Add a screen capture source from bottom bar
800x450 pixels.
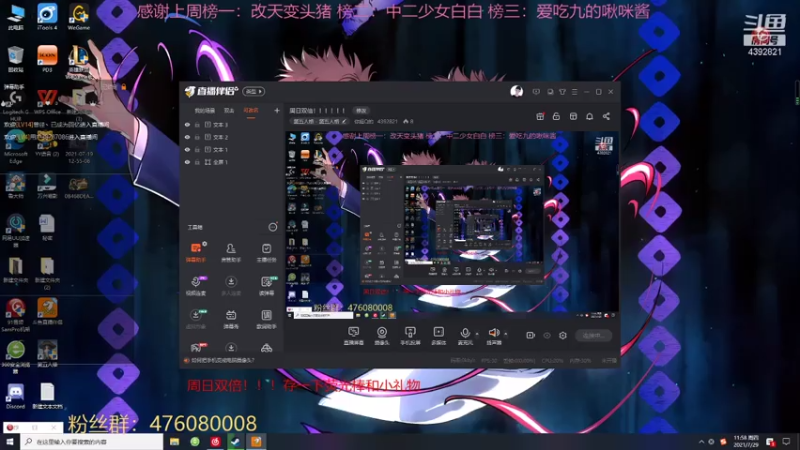click(x=354, y=336)
